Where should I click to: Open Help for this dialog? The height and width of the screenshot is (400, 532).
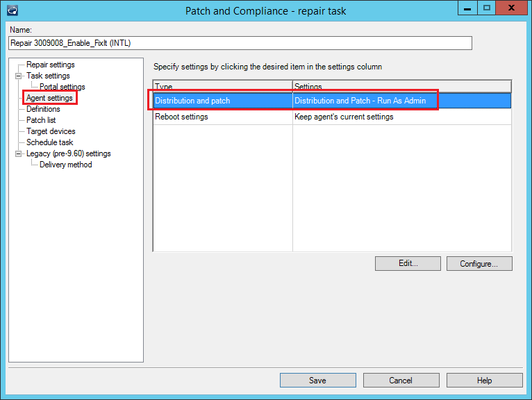click(484, 381)
